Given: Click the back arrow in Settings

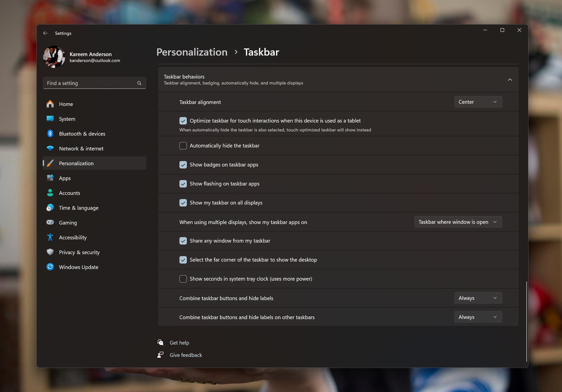Looking at the screenshot, I should coord(45,33).
